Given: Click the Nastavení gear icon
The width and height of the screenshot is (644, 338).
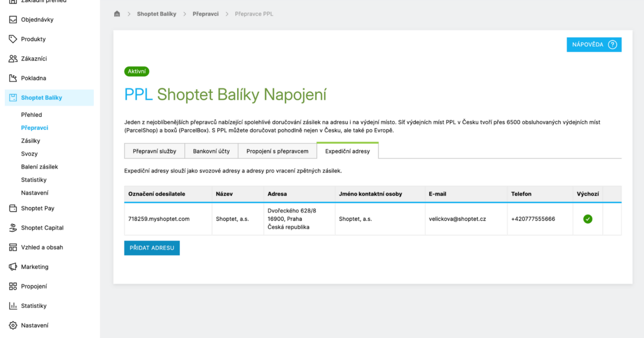Looking at the screenshot, I should [13, 325].
